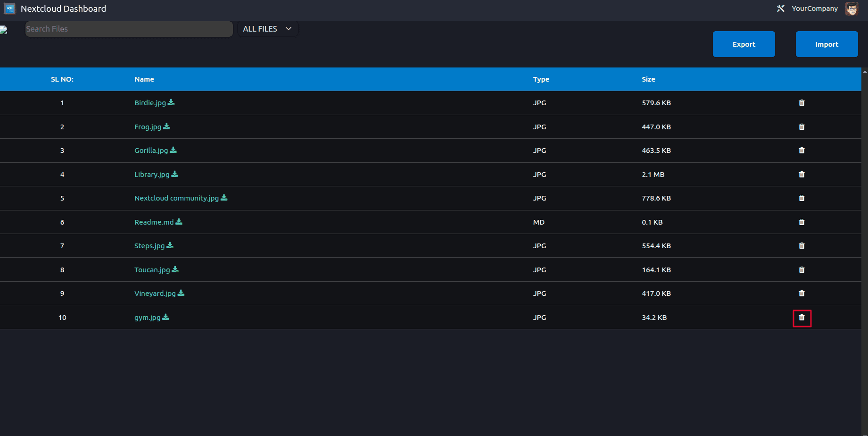Image resolution: width=868 pixels, height=436 pixels.
Task: Download Vineyard.jpg via its download icon
Action: [x=181, y=293]
